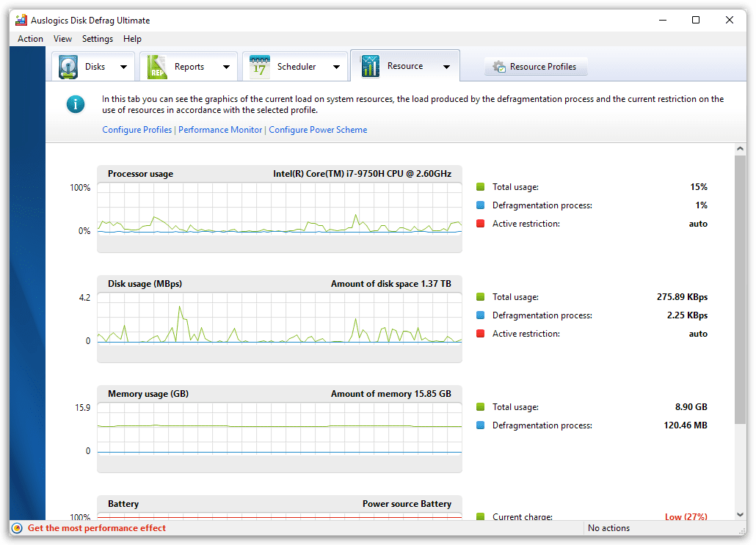Open the Help menu
This screenshot has height=545, width=756.
pyautogui.click(x=132, y=39)
